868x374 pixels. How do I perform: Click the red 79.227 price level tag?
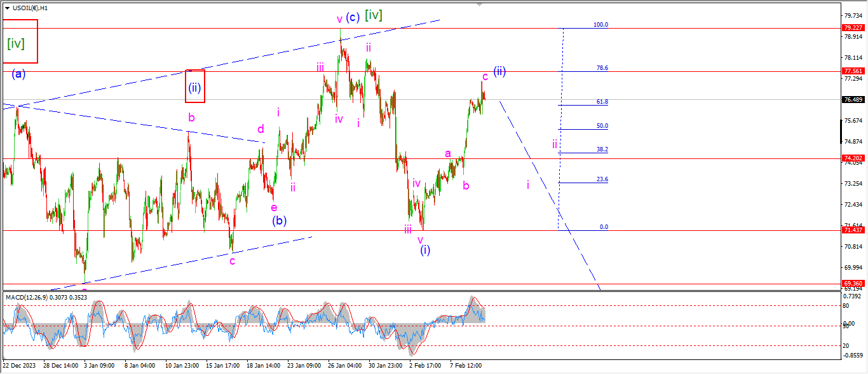(x=852, y=28)
